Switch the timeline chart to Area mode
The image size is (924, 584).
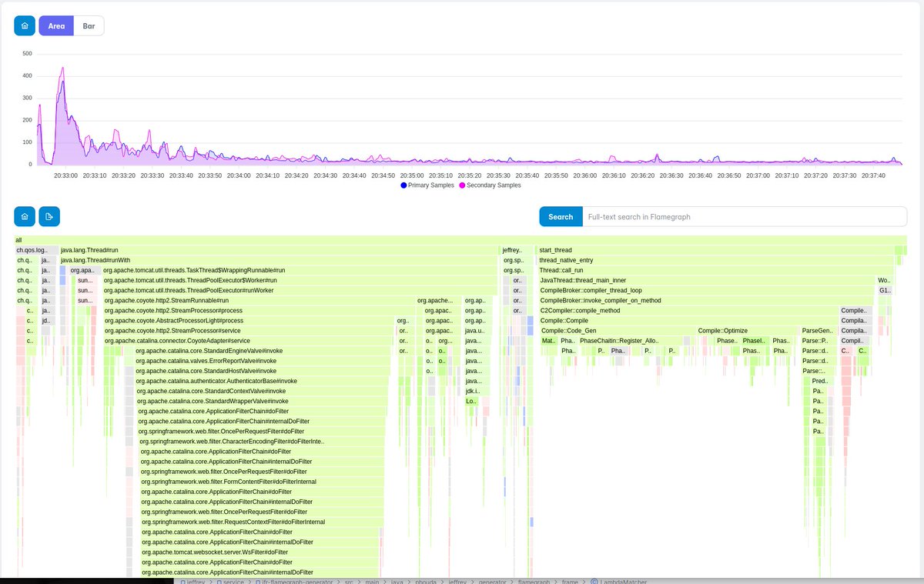point(56,25)
